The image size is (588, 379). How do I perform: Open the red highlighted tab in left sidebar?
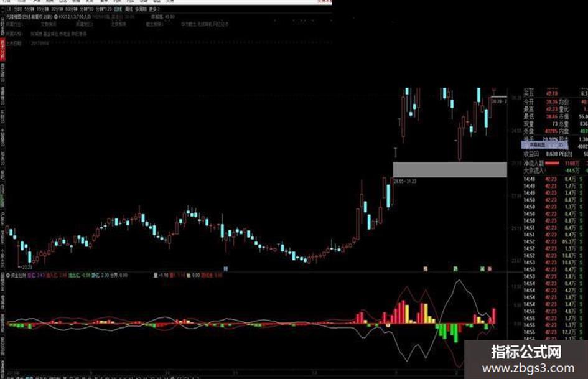(x=2, y=49)
